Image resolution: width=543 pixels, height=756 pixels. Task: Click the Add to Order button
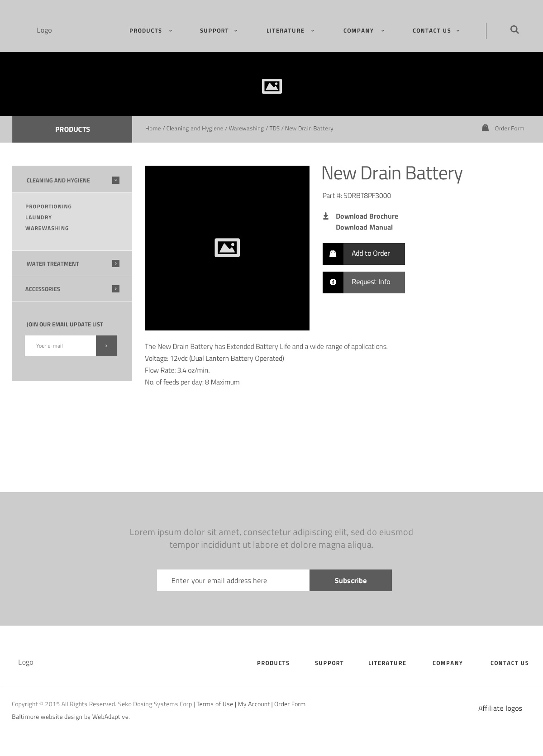pos(364,254)
